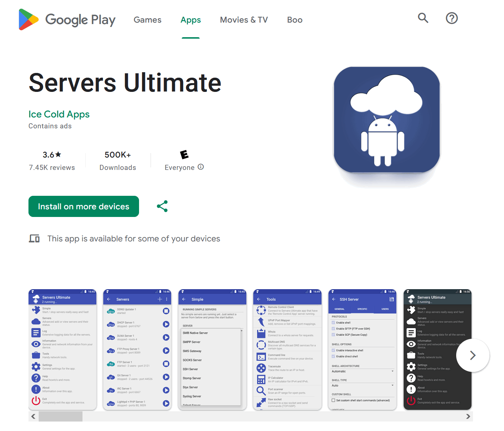
Task: Click the scrollbar left arrow
Action: (33, 416)
